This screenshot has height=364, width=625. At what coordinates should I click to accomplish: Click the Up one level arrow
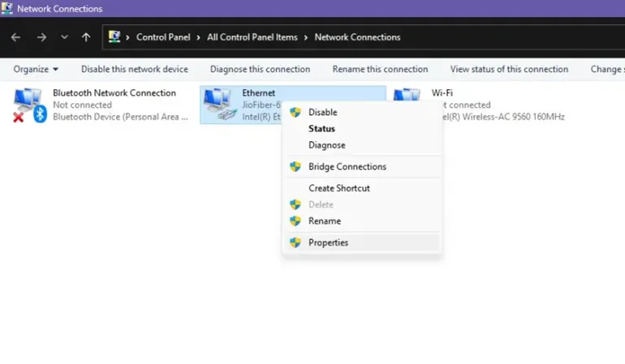86,37
